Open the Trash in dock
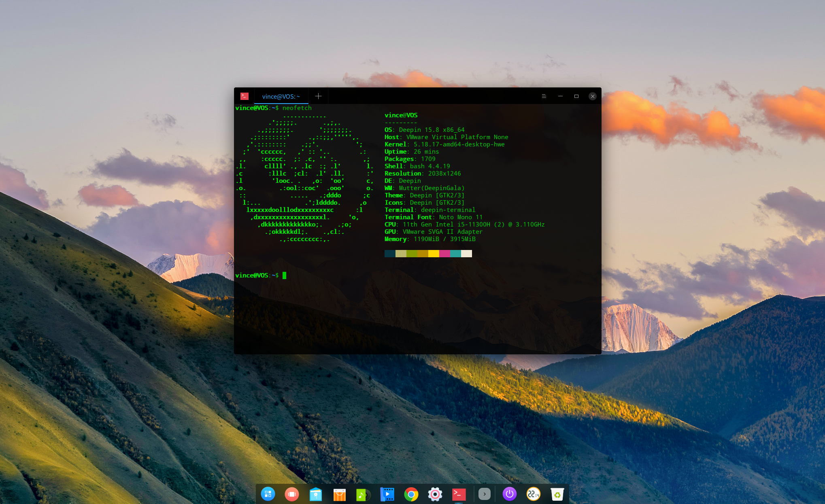 [557, 494]
